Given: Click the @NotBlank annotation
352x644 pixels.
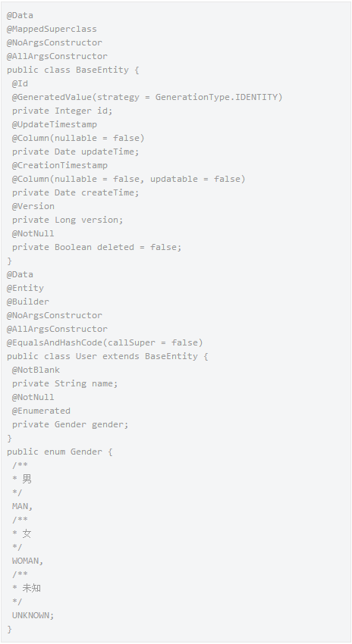Looking at the screenshot, I should tap(36, 370).
